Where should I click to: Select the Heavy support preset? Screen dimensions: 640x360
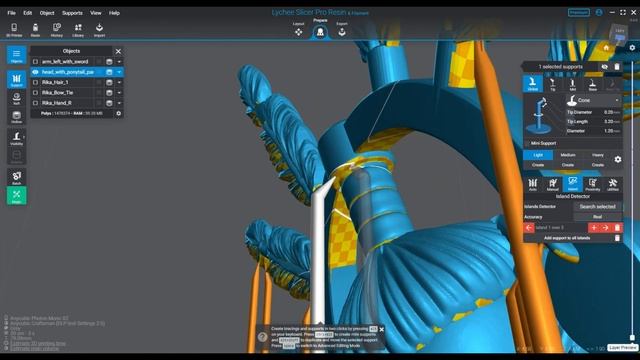click(598, 155)
